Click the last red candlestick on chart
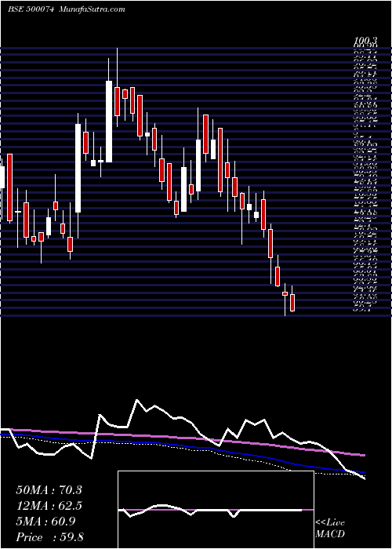The width and height of the screenshot is (392, 549). (292, 303)
